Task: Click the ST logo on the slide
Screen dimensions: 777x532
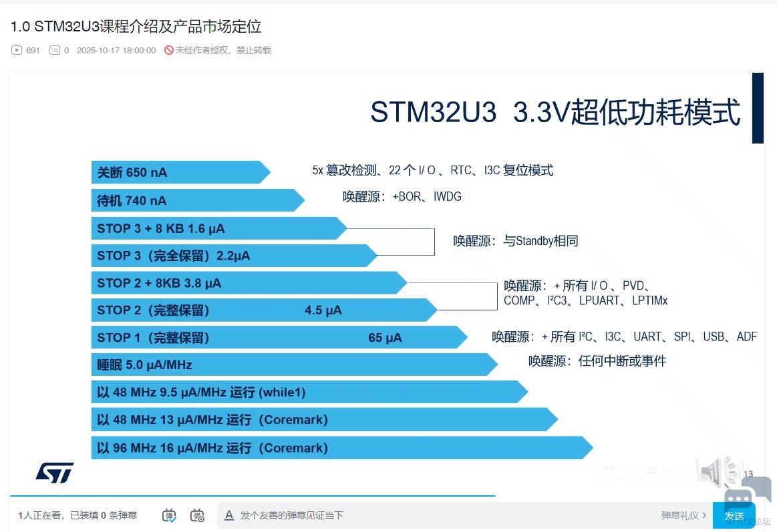Action: (54, 472)
